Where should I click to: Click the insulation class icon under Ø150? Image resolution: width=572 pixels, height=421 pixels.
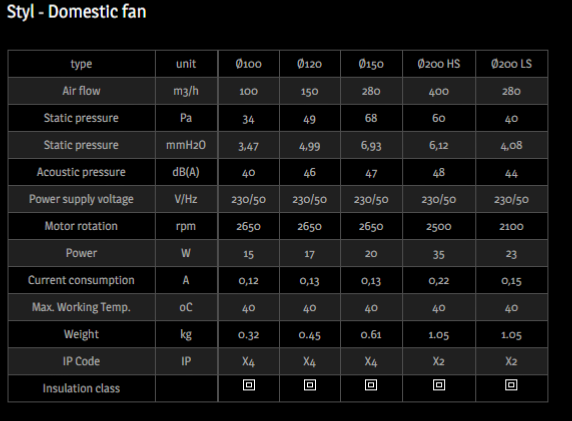tap(371, 385)
